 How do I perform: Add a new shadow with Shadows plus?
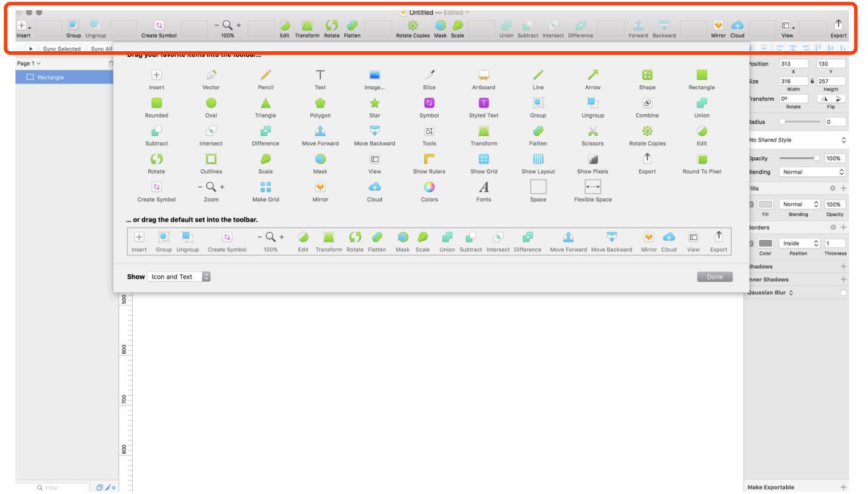tap(843, 266)
